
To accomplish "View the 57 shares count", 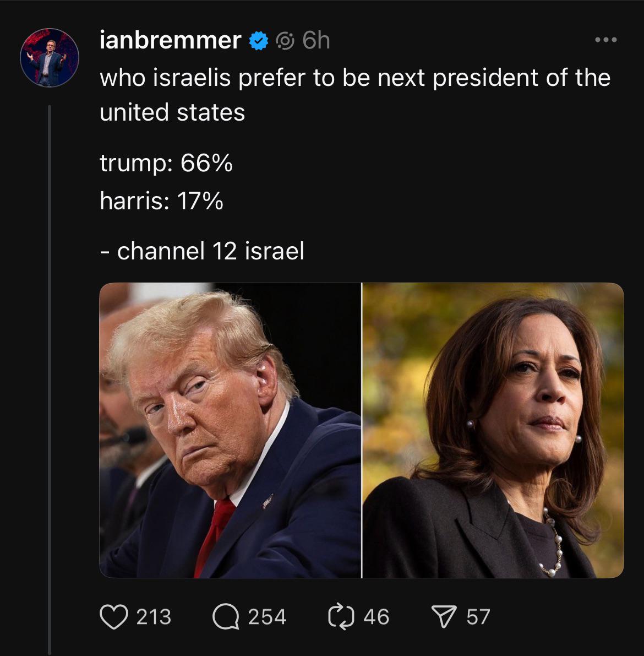I will pos(477,617).
